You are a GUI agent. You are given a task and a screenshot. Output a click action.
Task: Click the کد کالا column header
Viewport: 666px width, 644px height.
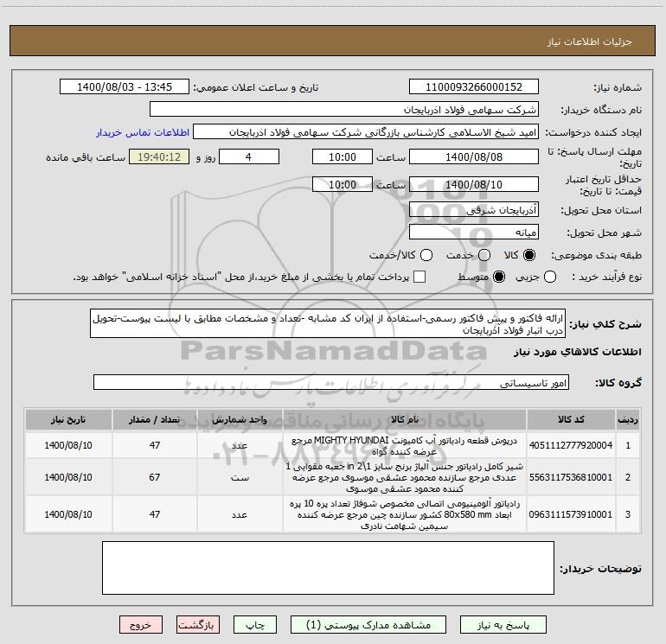coord(571,419)
